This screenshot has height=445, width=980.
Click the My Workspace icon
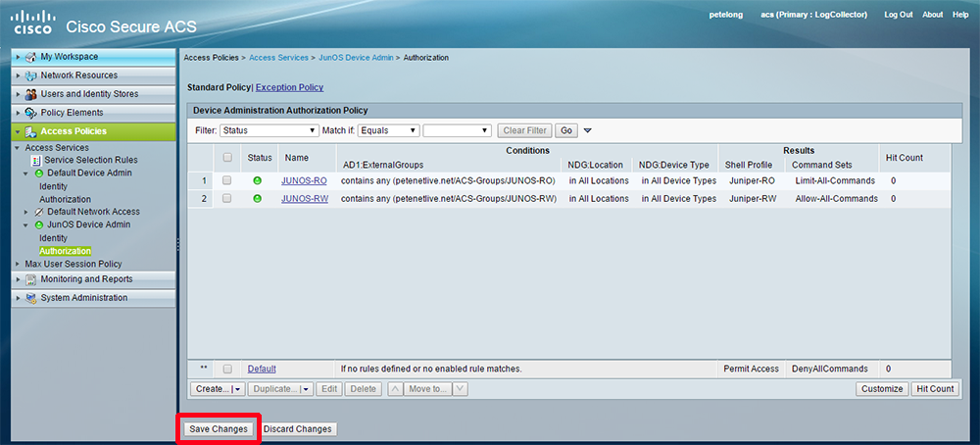pos(30,57)
